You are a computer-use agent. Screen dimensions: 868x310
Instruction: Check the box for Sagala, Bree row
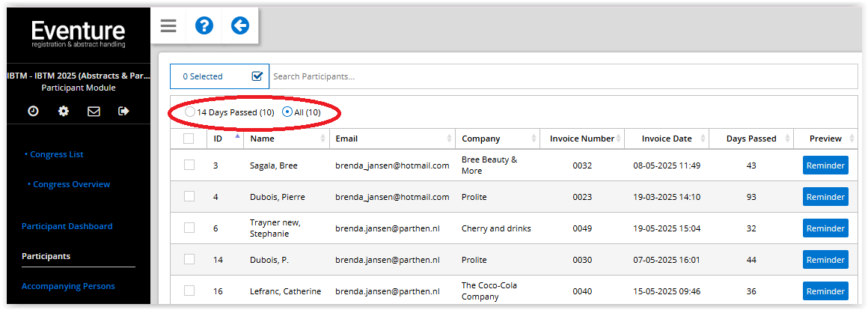189,165
